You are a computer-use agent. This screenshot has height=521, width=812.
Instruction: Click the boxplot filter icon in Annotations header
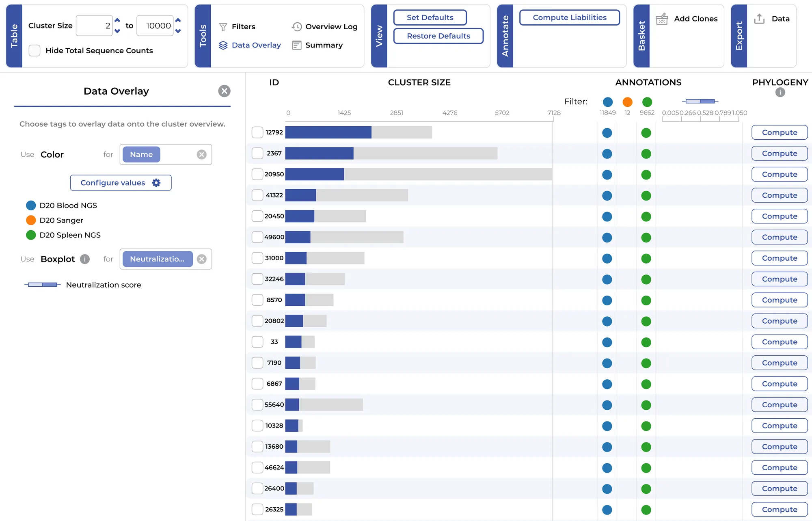point(700,101)
